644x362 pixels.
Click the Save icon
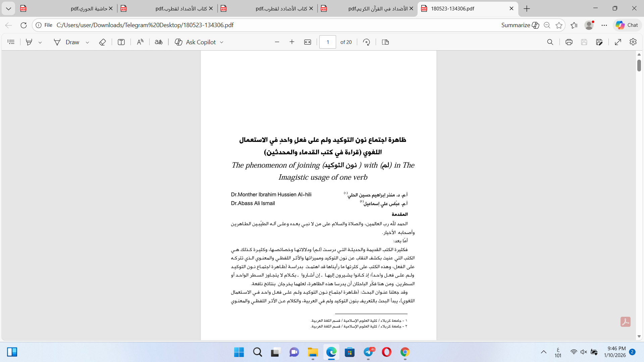pos(584,42)
